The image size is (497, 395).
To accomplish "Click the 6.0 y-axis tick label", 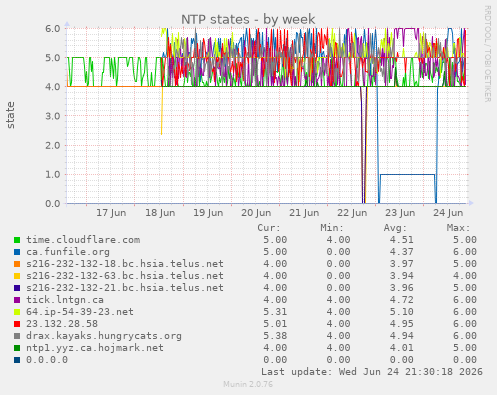I will point(53,28).
